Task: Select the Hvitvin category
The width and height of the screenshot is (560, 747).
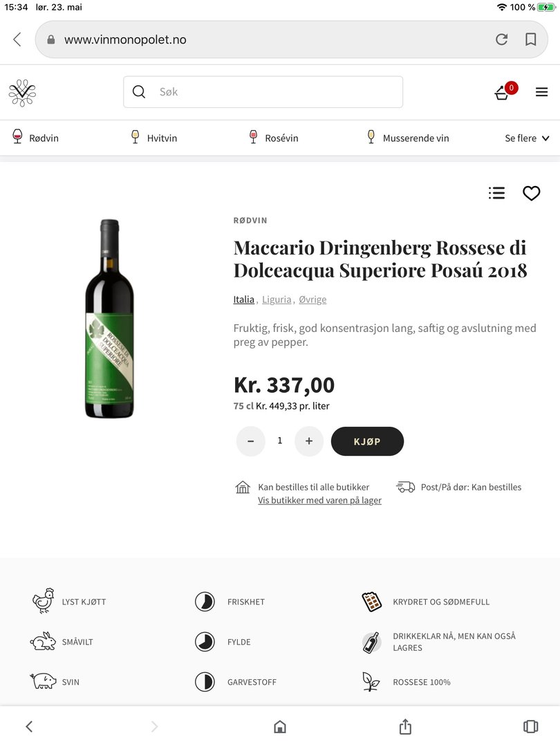Action: 154,138
